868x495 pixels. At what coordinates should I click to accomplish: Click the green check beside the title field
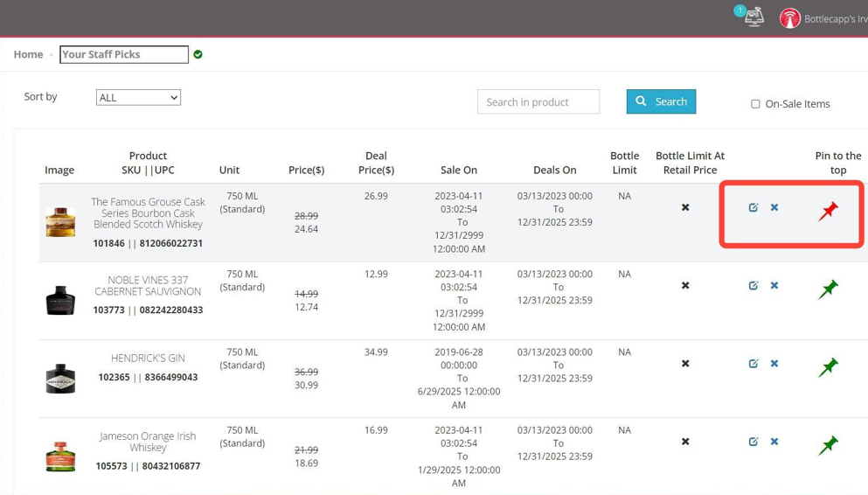pos(198,54)
